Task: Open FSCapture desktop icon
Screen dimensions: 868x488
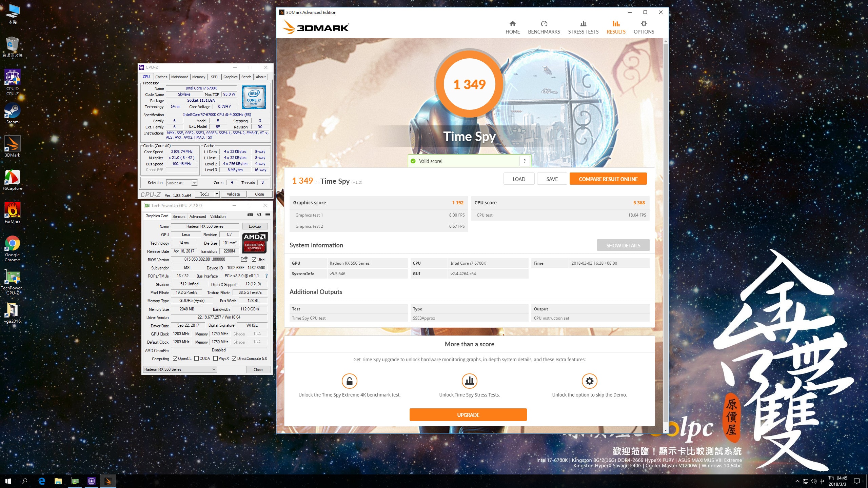Action: (x=13, y=180)
